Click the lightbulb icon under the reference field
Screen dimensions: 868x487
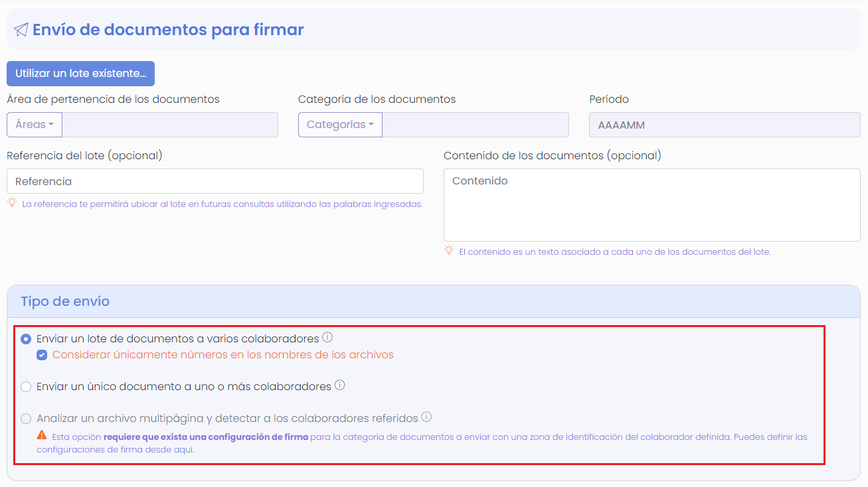(x=11, y=203)
